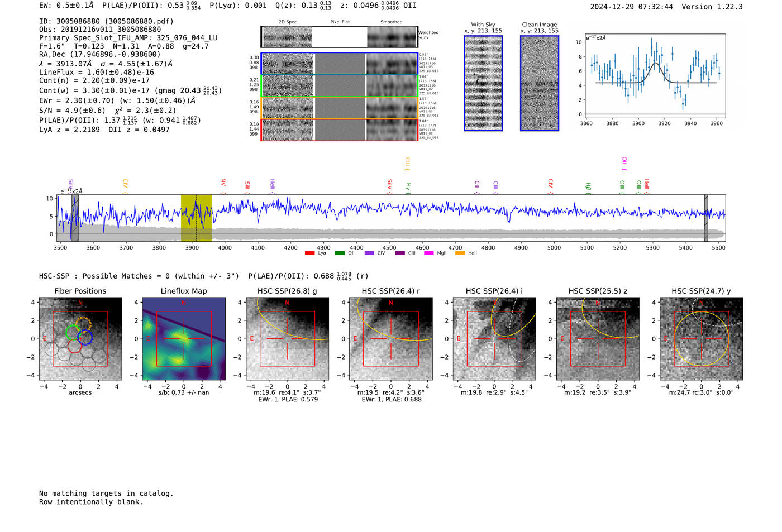Image resolution: width=782 pixels, height=532 pixels.
Task: Open the Lineflux Map panel
Action: click(184, 339)
